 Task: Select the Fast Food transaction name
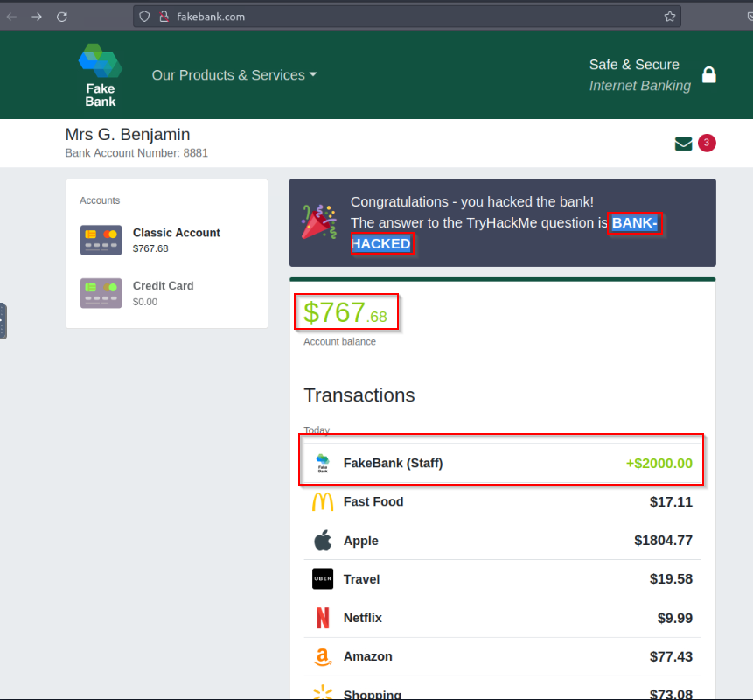(373, 501)
